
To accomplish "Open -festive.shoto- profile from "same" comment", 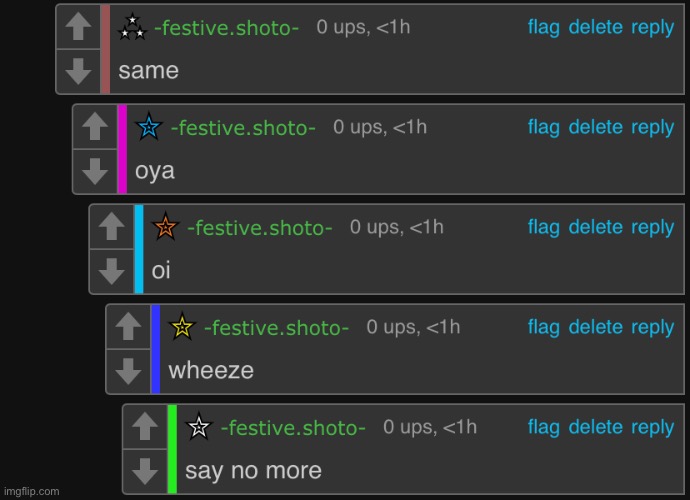I will [x=226, y=28].
